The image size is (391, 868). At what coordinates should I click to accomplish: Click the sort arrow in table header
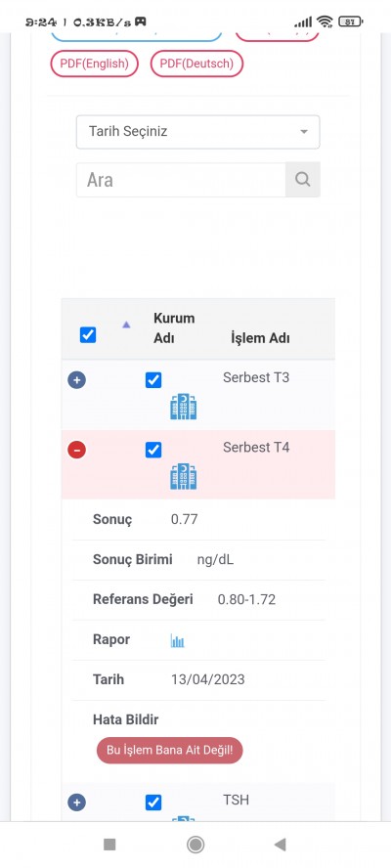[x=126, y=325]
